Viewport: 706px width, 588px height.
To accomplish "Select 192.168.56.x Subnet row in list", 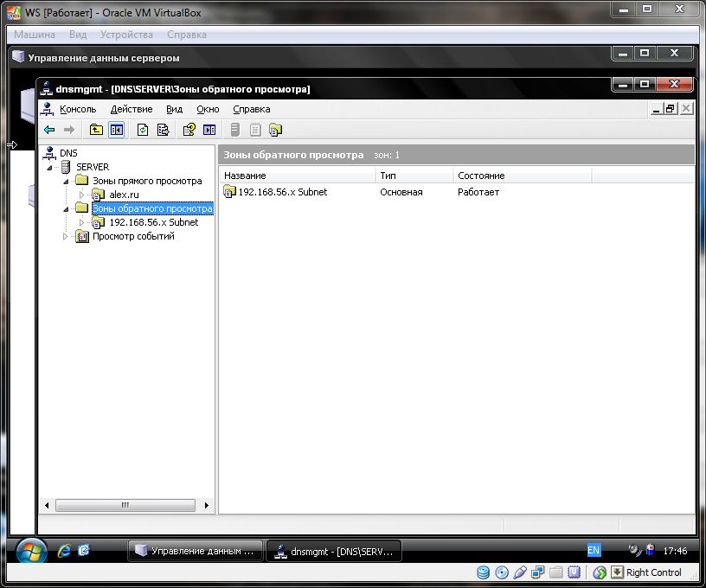I will click(283, 192).
